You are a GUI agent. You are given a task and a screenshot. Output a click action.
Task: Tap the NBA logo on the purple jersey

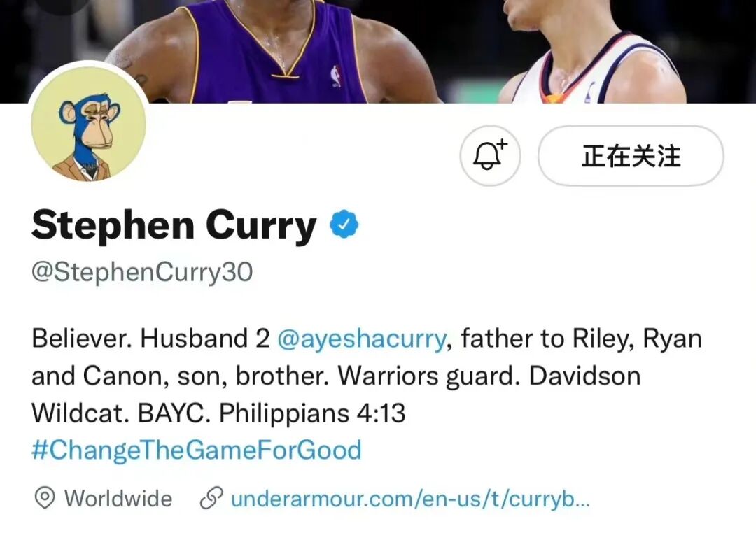(x=336, y=76)
